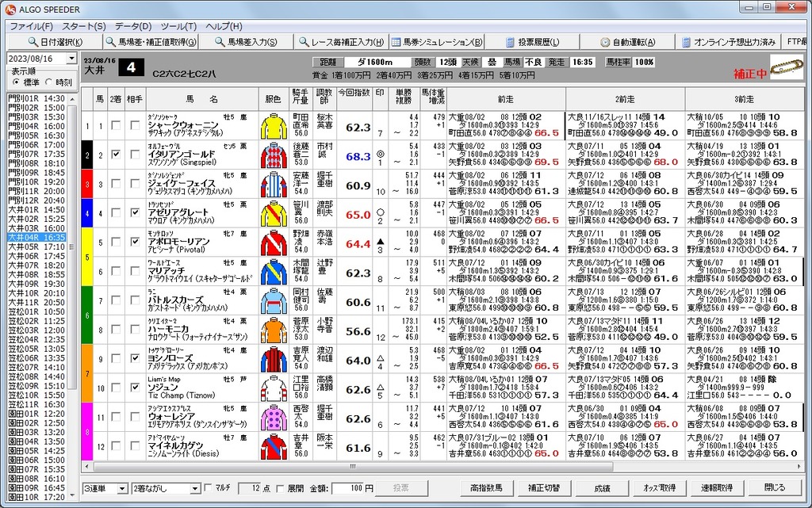
Task: Select race 園田01R 12:20 in list
Action: click(x=36, y=414)
